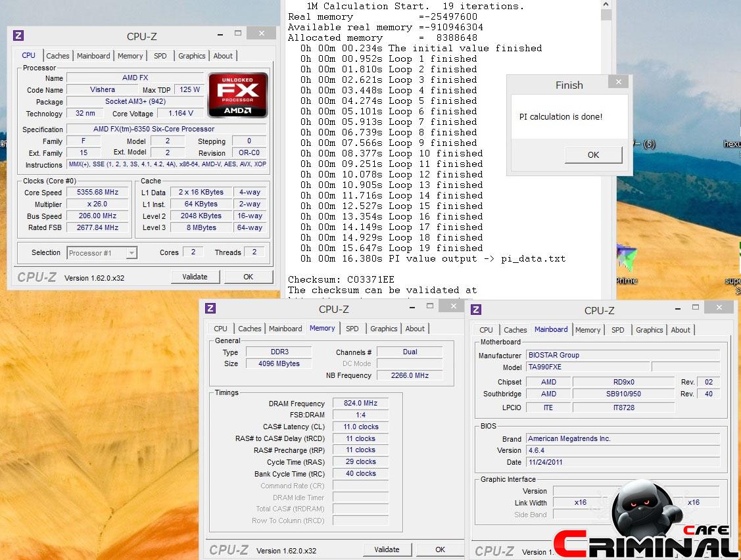Maximize the CPU-Z Memory window

[429, 306]
